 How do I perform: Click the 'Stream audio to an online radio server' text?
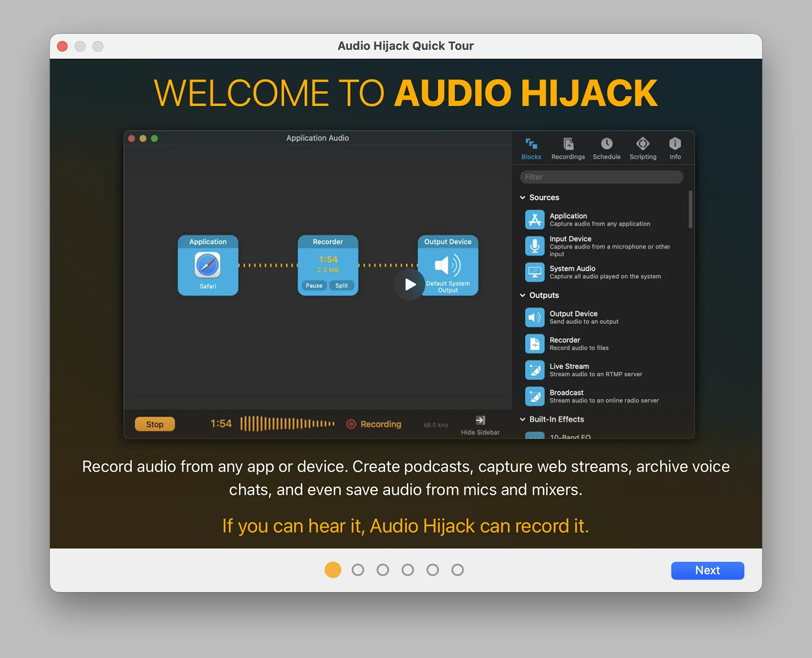pos(604,401)
